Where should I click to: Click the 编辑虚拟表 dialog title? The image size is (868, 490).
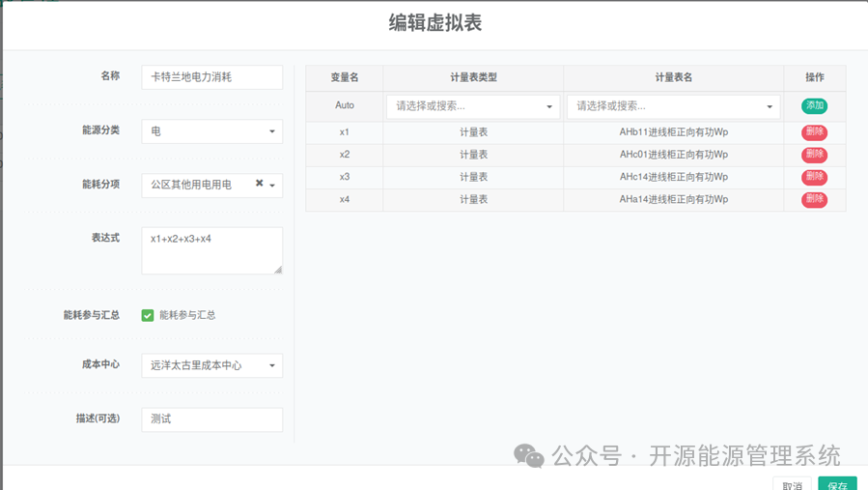pyautogui.click(x=435, y=23)
